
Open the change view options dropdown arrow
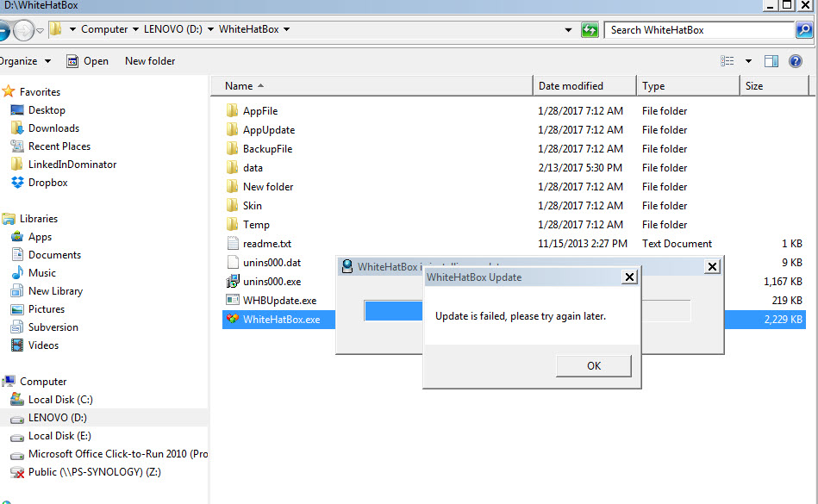click(x=748, y=61)
